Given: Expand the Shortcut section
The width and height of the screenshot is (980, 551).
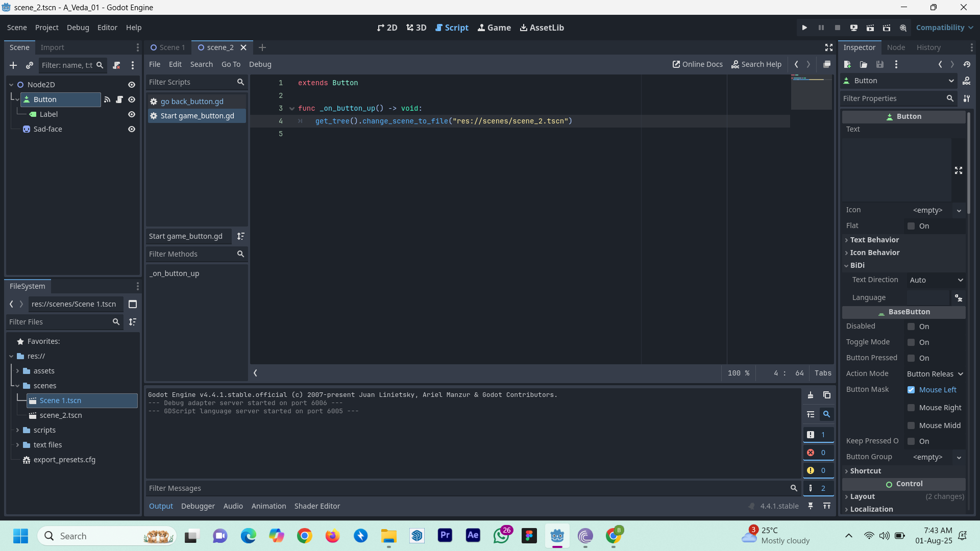Looking at the screenshot, I should pos(865,471).
